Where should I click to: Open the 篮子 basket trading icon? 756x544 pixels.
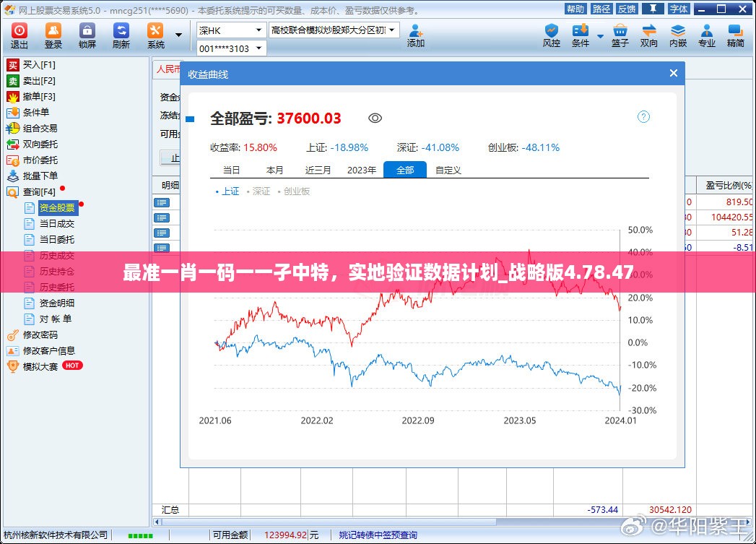tap(620, 35)
